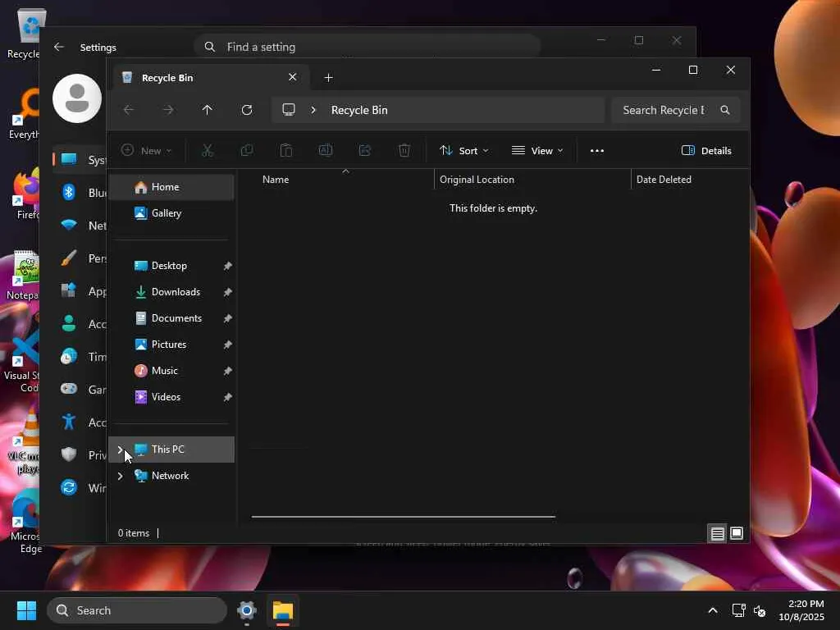The image size is (840, 630).
Task: Close the Recycle Bin tab
Action: click(x=293, y=77)
